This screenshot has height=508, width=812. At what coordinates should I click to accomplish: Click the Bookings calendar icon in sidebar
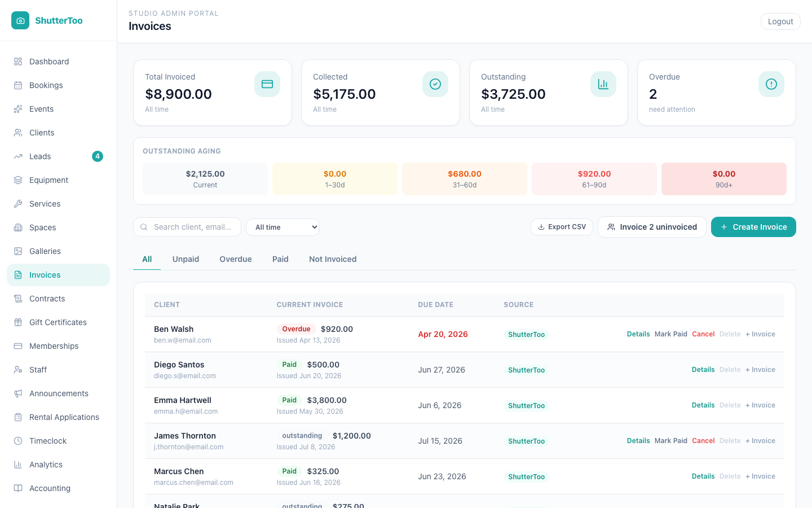click(x=18, y=85)
